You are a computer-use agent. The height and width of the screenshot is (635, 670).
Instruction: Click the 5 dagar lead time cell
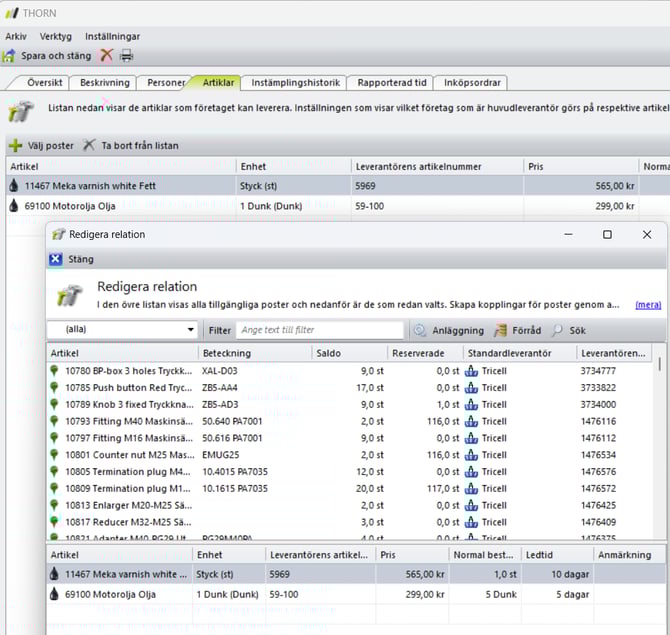click(573, 594)
